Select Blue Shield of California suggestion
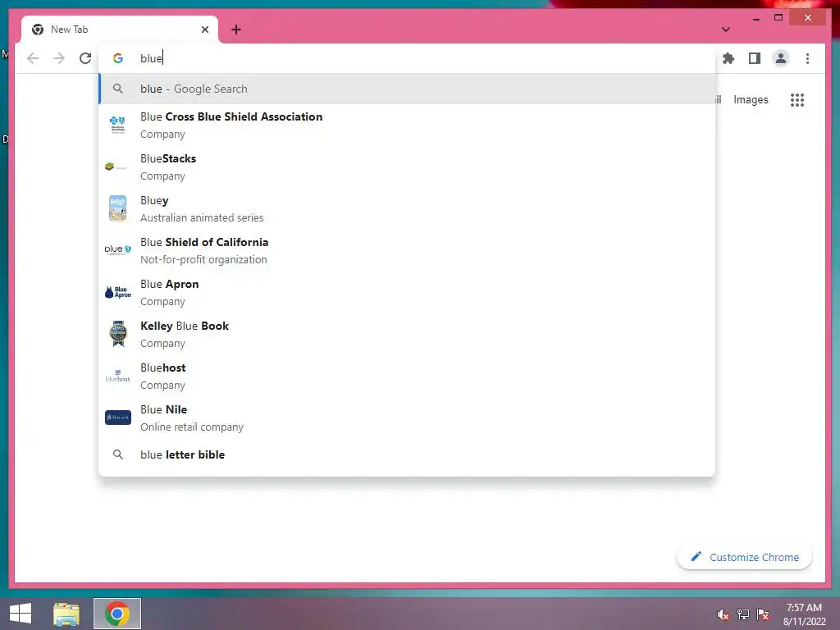 click(407, 250)
